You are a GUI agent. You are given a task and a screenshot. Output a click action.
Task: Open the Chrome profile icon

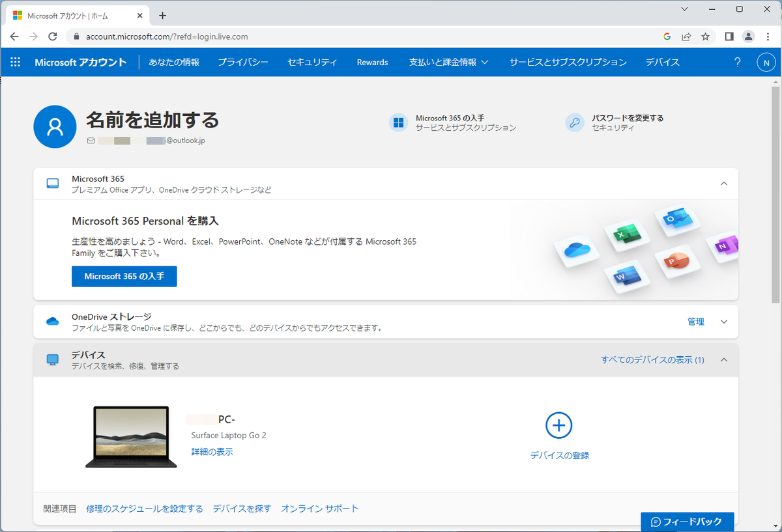coord(749,36)
